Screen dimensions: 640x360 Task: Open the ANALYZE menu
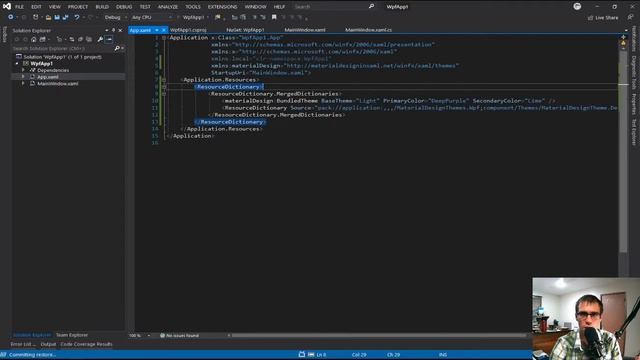168,7
